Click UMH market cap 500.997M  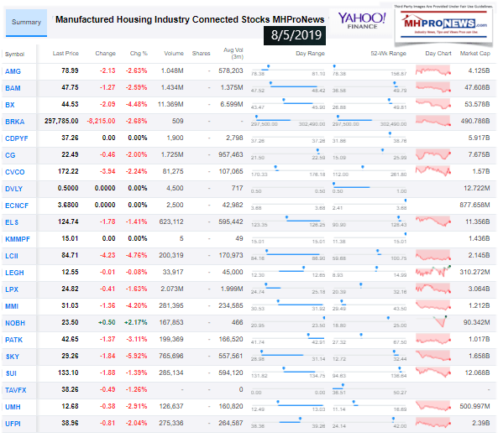[475, 406]
